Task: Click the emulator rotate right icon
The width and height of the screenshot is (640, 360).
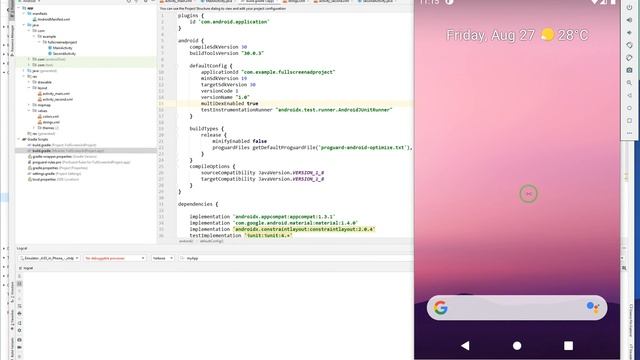Action: tap(629, 58)
